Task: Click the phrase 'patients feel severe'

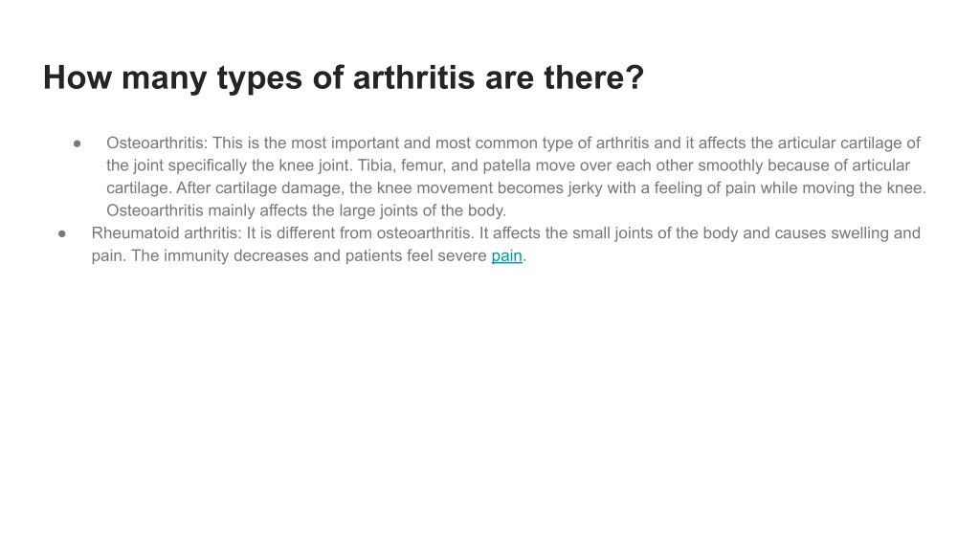Action: [415, 255]
